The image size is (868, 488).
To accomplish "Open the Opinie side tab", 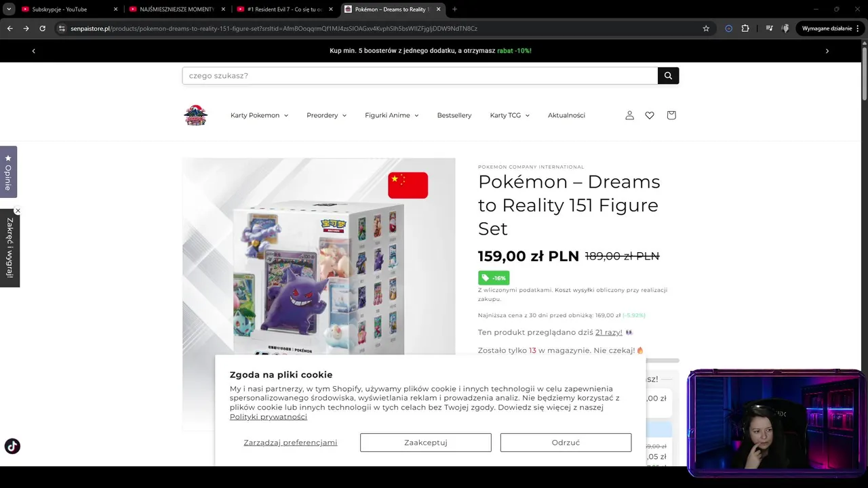I will tap(8, 172).
